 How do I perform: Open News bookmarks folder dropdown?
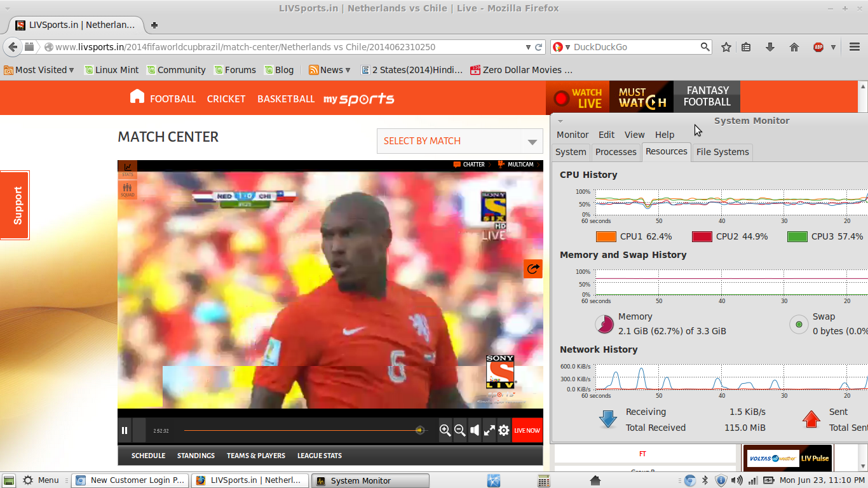(x=330, y=70)
